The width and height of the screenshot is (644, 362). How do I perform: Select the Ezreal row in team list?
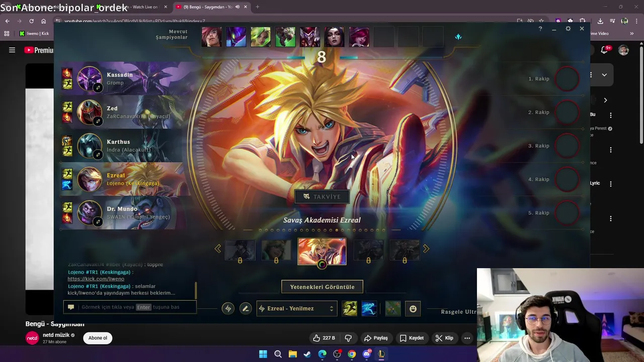click(126, 179)
